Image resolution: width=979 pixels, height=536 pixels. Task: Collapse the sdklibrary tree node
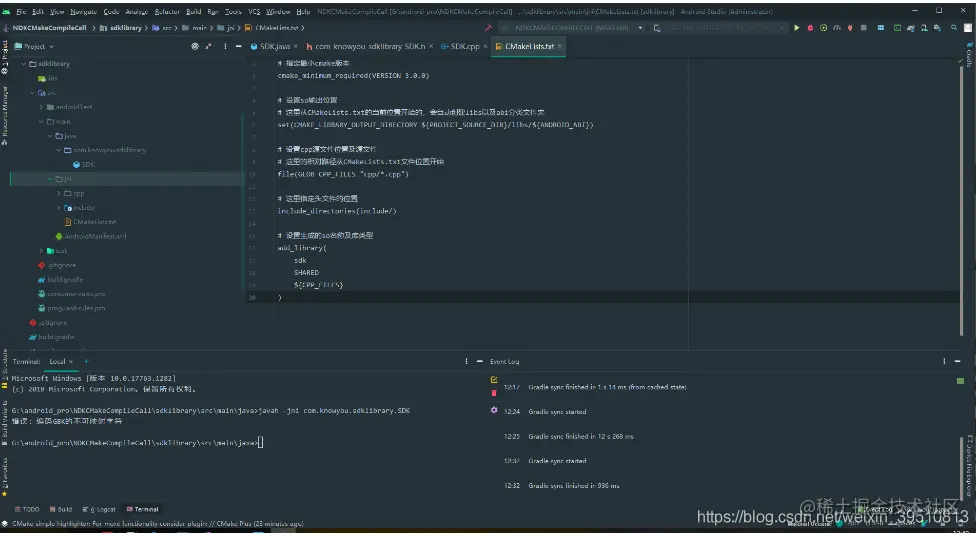(24, 64)
